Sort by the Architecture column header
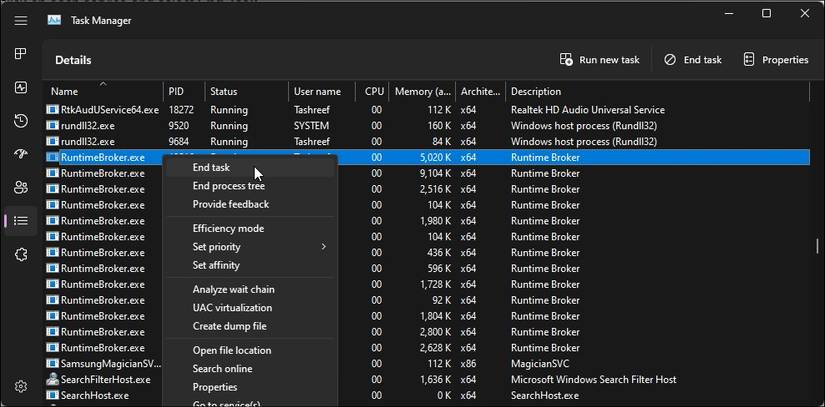 [x=480, y=91]
